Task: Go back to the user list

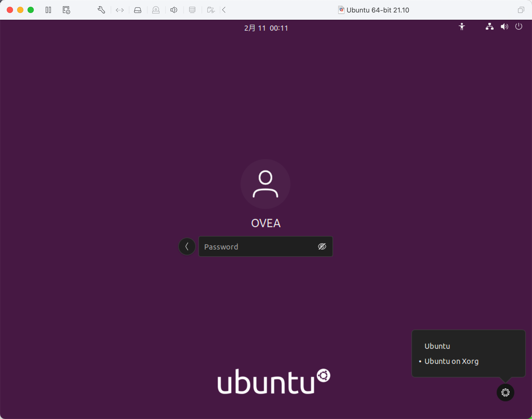Action: (x=187, y=246)
